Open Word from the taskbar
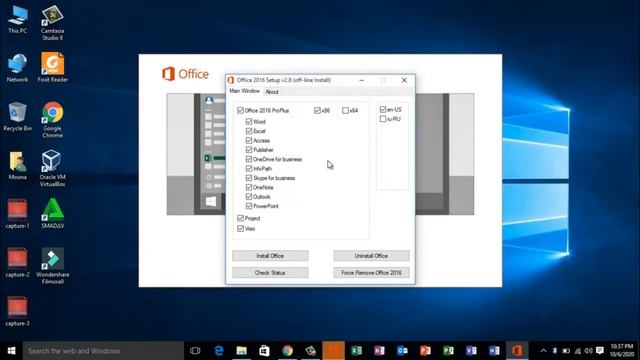 (x=494, y=351)
